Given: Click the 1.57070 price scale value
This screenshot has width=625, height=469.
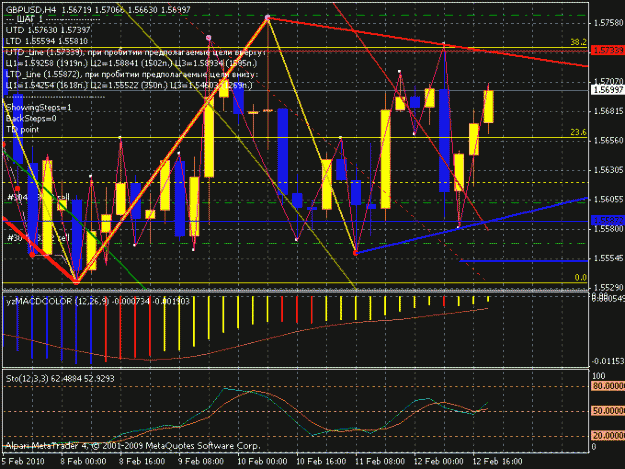Looking at the screenshot, I should pos(608,82).
